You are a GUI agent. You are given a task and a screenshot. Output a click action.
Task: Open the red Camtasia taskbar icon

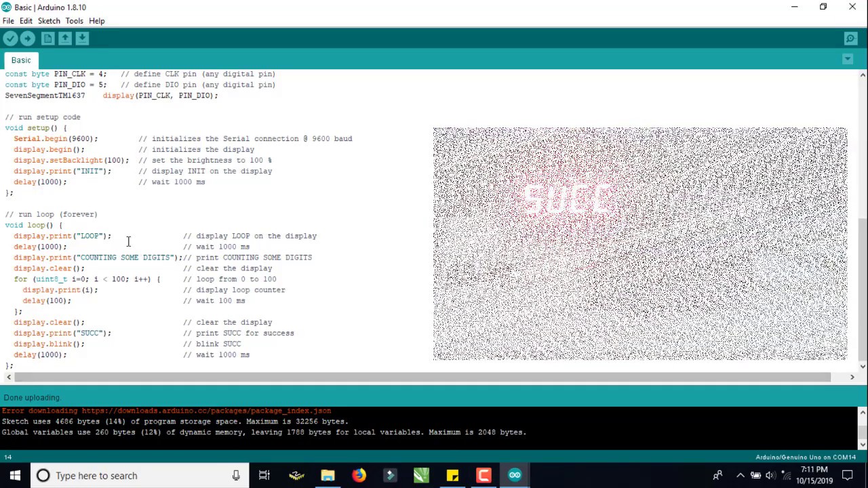[x=484, y=476]
